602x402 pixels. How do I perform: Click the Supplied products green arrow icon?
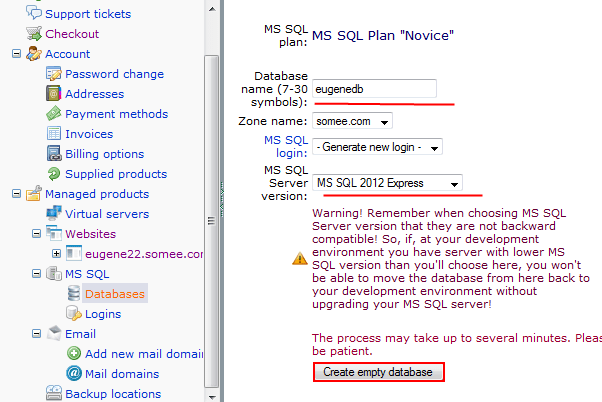click(53, 174)
